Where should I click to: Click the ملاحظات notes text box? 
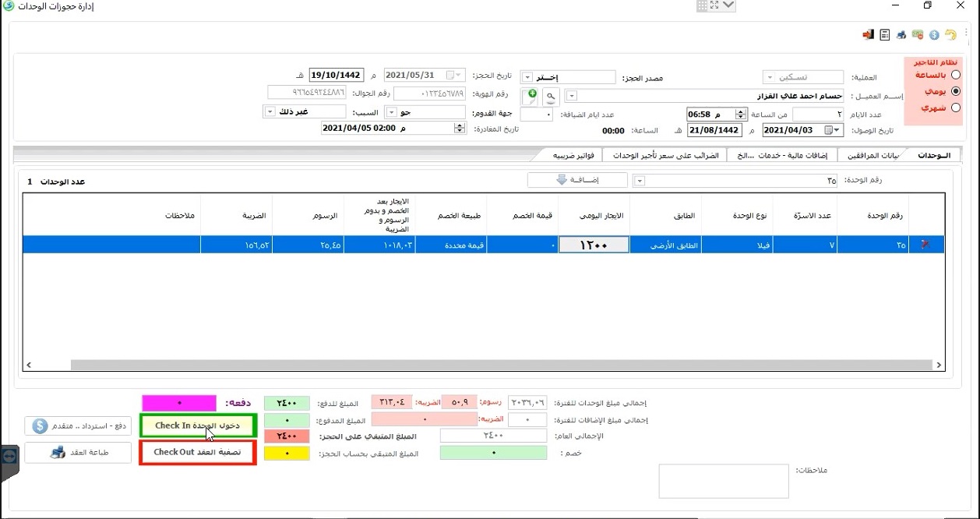pyautogui.click(x=723, y=481)
